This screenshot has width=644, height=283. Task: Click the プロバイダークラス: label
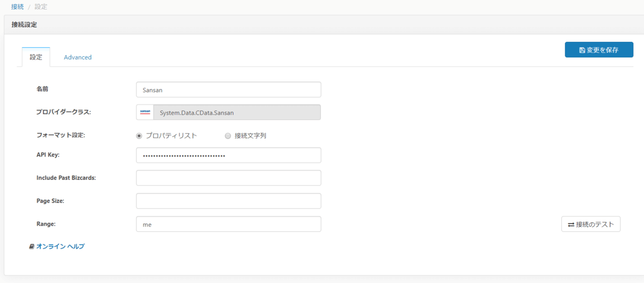(x=64, y=112)
